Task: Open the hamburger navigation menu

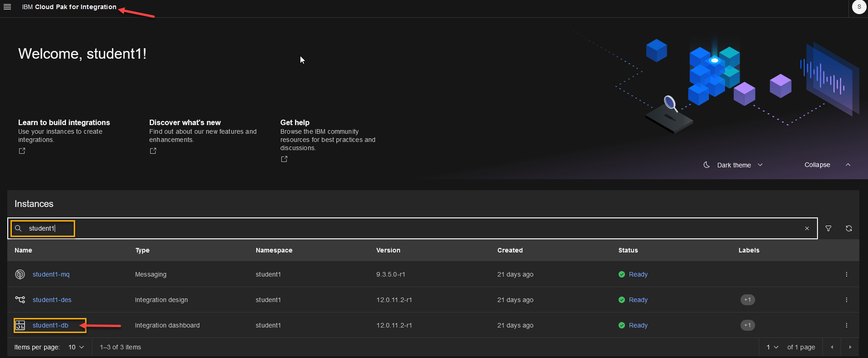Action: (7, 7)
